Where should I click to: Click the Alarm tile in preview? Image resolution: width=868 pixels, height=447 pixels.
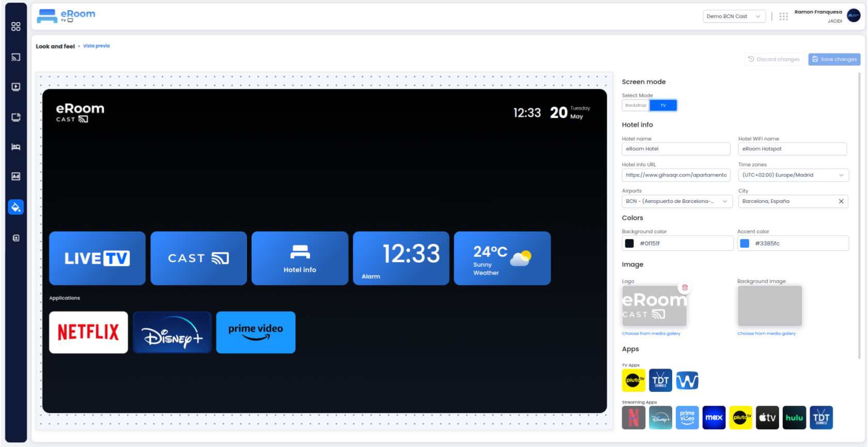(x=401, y=258)
